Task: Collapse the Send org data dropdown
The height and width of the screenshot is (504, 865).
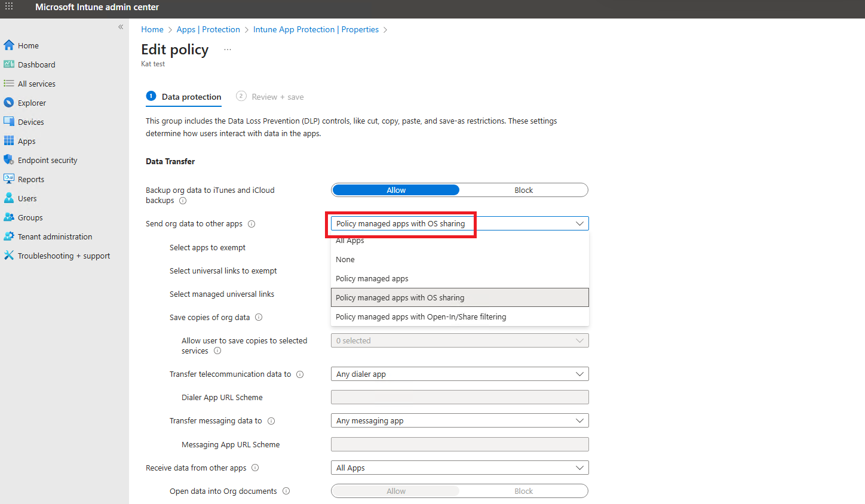Action: [x=579, y=223]
